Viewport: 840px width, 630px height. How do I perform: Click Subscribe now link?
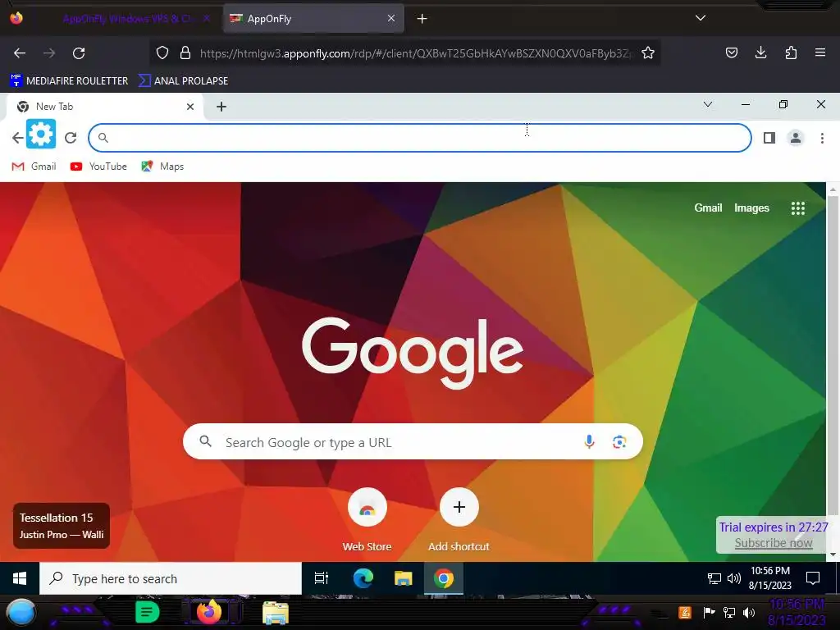[x=773, y=543]
